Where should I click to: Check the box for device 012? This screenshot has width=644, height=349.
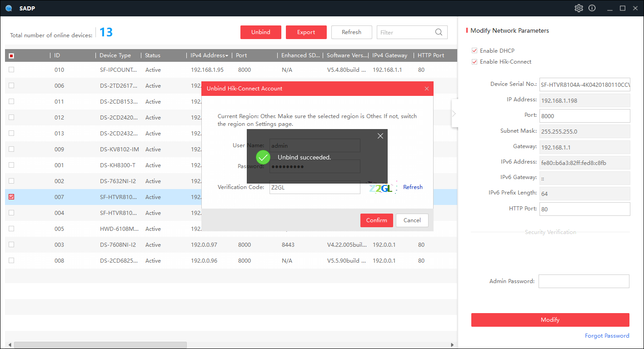[x=11, y=117]
